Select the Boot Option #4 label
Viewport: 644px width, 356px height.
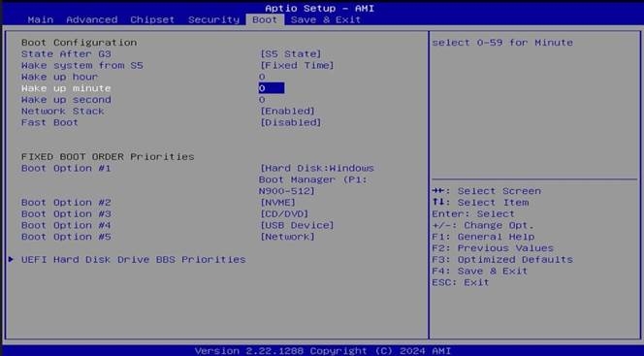point(66,225)
